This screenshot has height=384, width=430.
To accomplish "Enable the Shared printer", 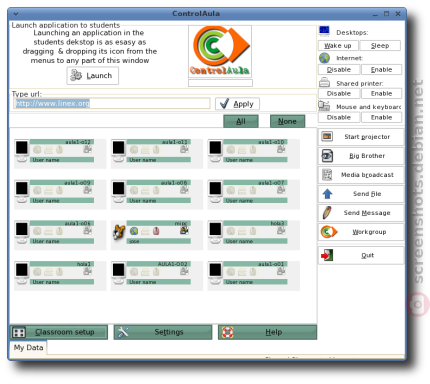I will pos(381,94).
